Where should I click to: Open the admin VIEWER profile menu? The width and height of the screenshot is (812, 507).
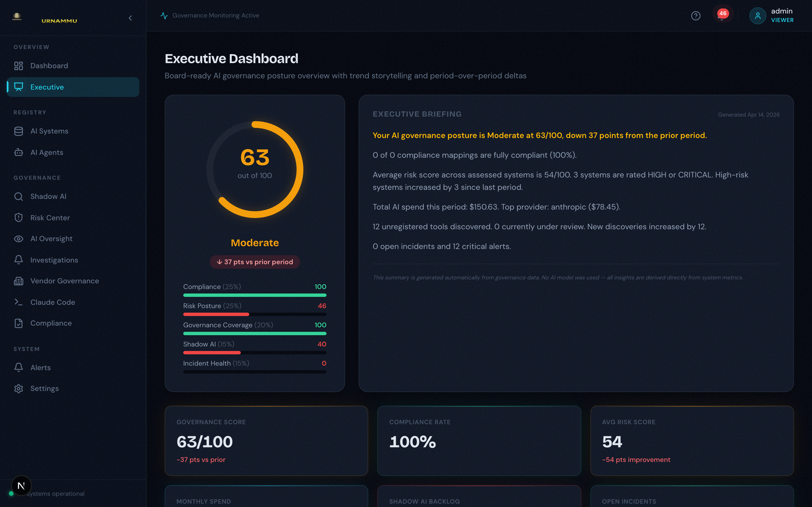point(771,15)
